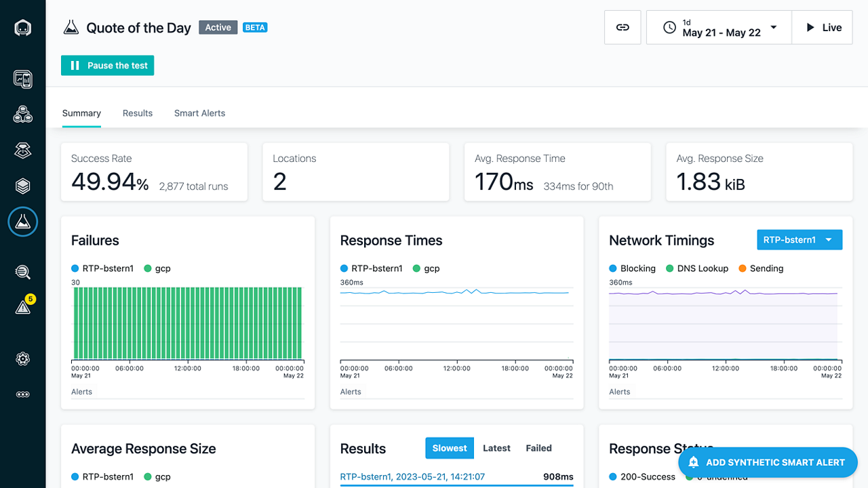Toggle Sending series in Network Timings legend

pos(761,268)
